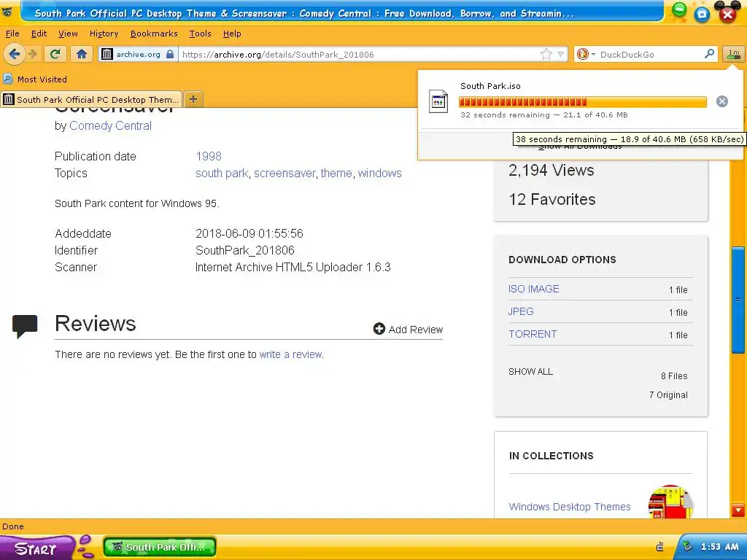This screenshot has height=560, width=747.
Task: Open the View menu
Action: point(68,34)
